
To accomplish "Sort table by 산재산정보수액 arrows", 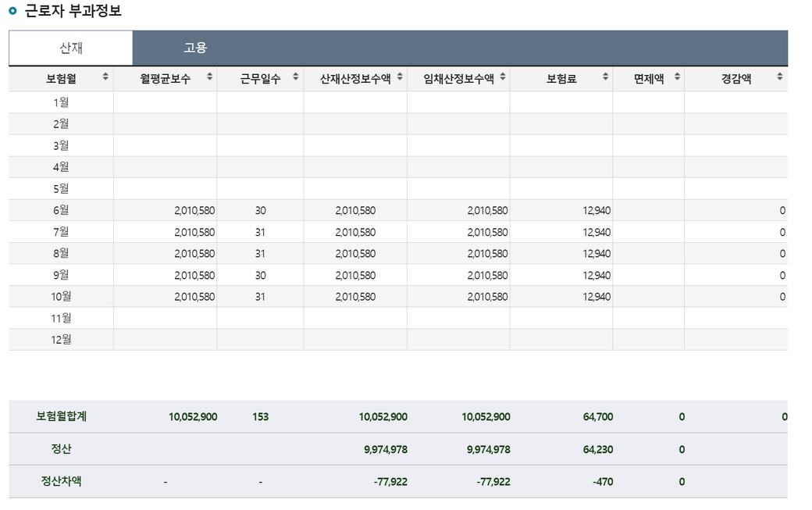I will (400, 77).
